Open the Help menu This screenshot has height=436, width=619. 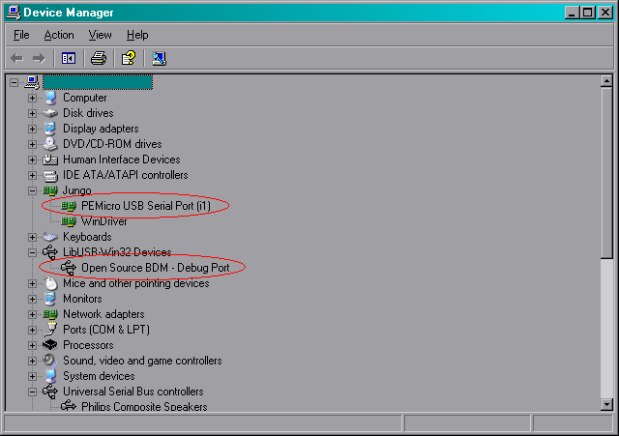[x=137, y=35]
